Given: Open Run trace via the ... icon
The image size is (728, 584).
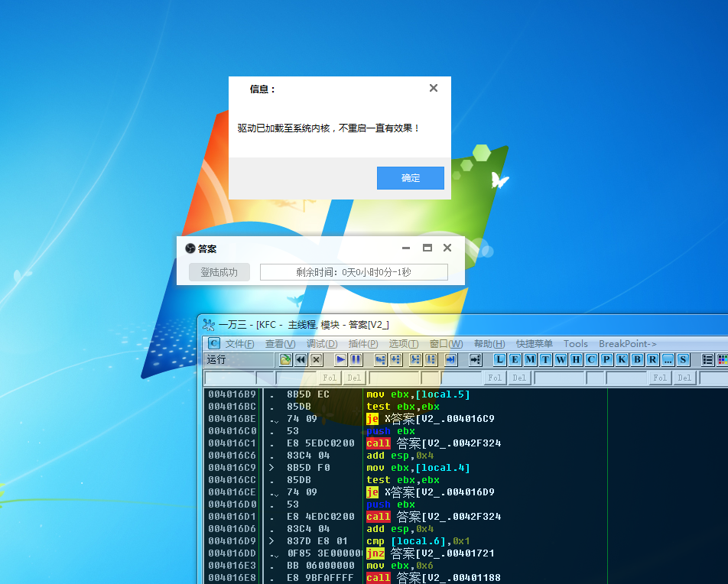Looking at the screenshot, I should pyautogui.click(x=668, y=359).
